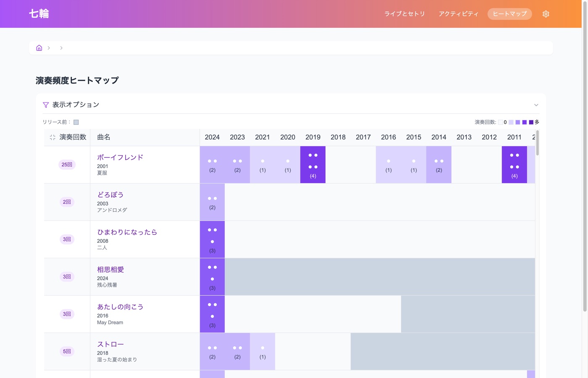
Task: Click the 2017 year column header
Action: click(363, 137)
